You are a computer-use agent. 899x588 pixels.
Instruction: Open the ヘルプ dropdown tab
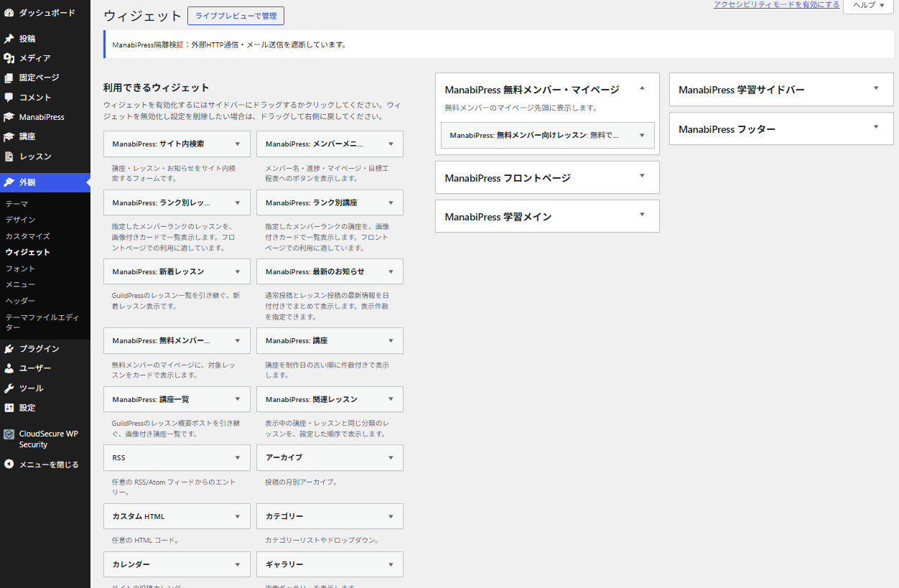(868, 6)
